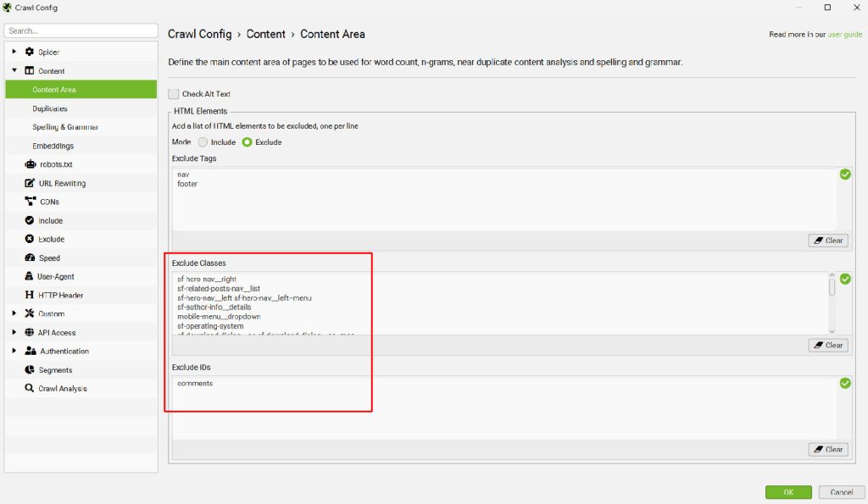
Task: Select the Include mode radio button
Action: click(203, 142)
